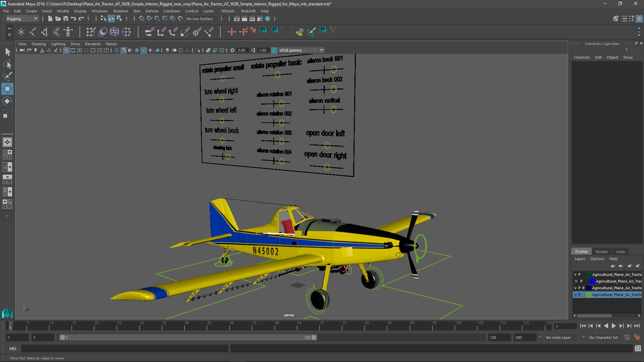Open Channels menu in Channel Box
Viewport: 644px width, 362px height.
582,57
